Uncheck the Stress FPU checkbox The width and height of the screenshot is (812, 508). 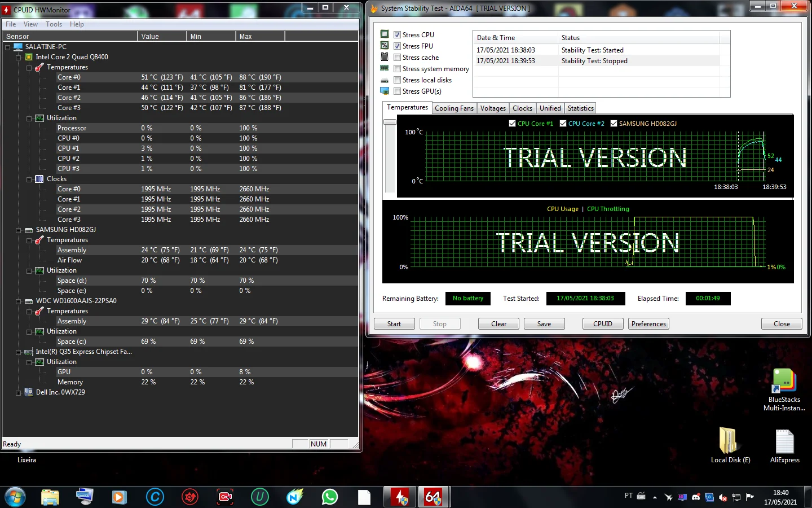[397, 46]
